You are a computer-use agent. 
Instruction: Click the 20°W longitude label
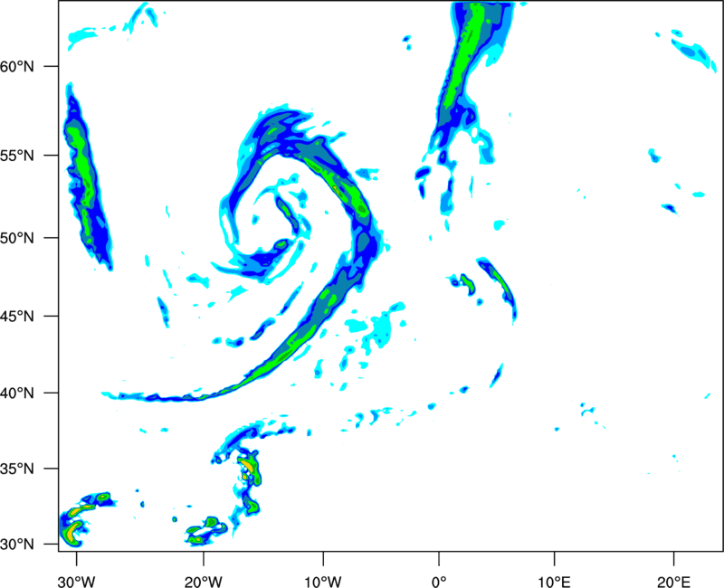point(203,582)
